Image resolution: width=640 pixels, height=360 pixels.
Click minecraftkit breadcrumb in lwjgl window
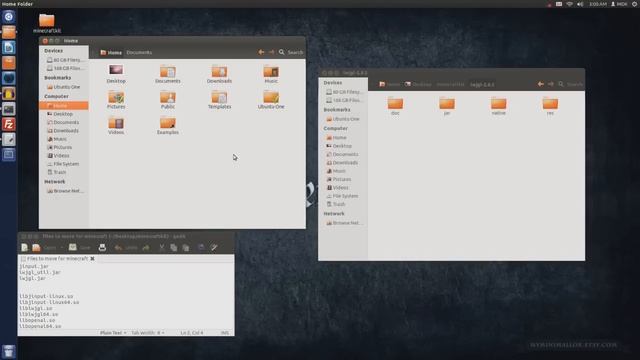[450, 84]
